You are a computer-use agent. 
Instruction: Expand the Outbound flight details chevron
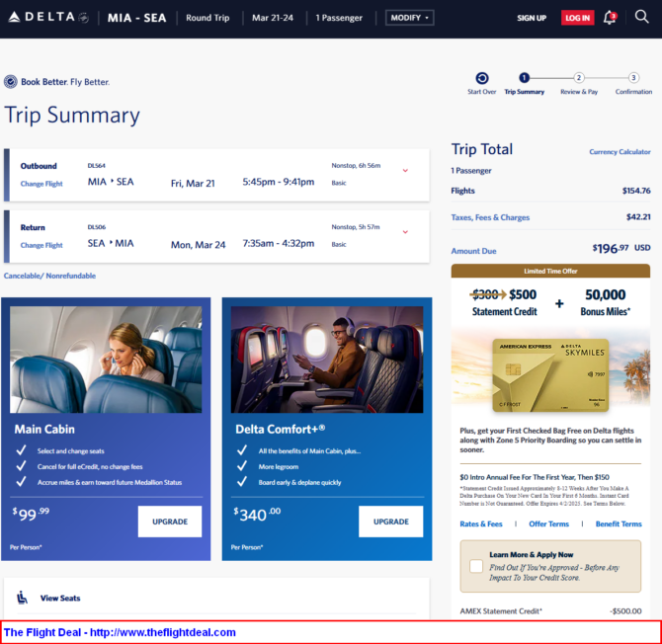tap(405, 171)
